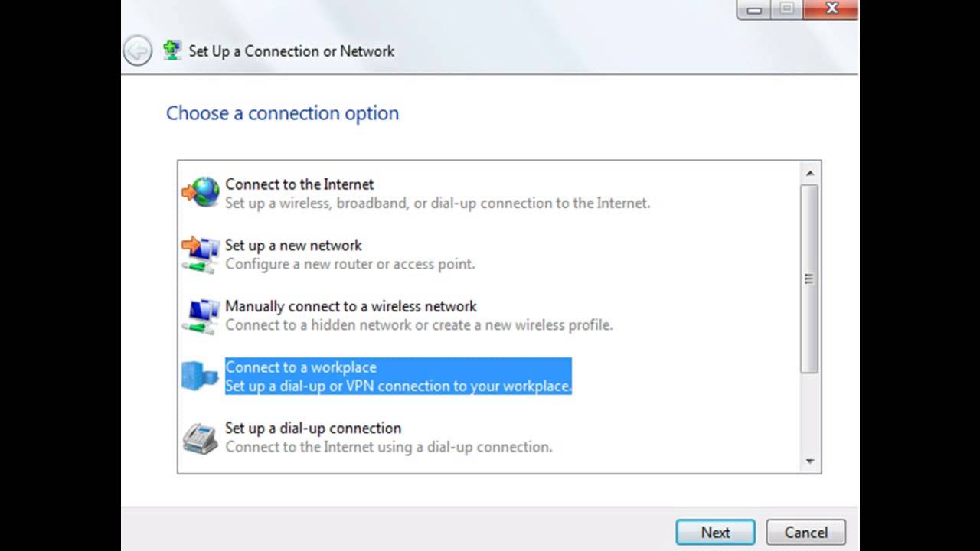Click the wizard title bar network icon
The width and height of the screenshot is (980, 551).
tap(172, 51)
